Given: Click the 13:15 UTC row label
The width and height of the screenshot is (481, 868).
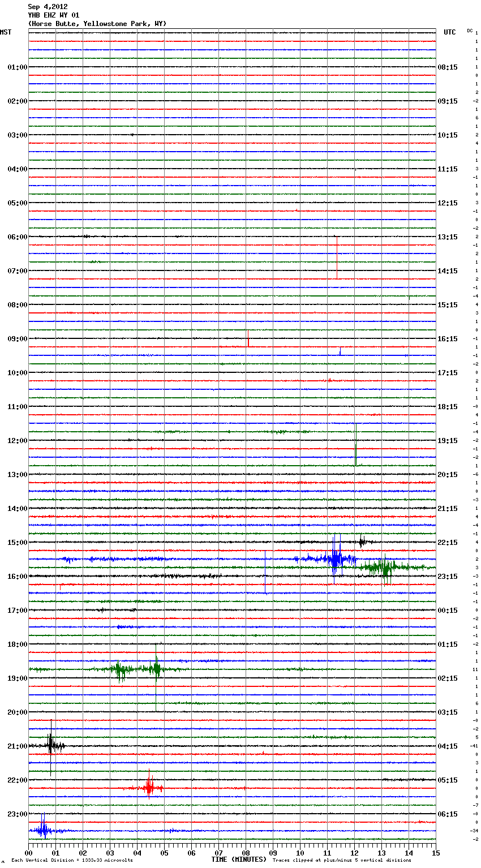Looking at the screenshot, I should coord(448,237).
